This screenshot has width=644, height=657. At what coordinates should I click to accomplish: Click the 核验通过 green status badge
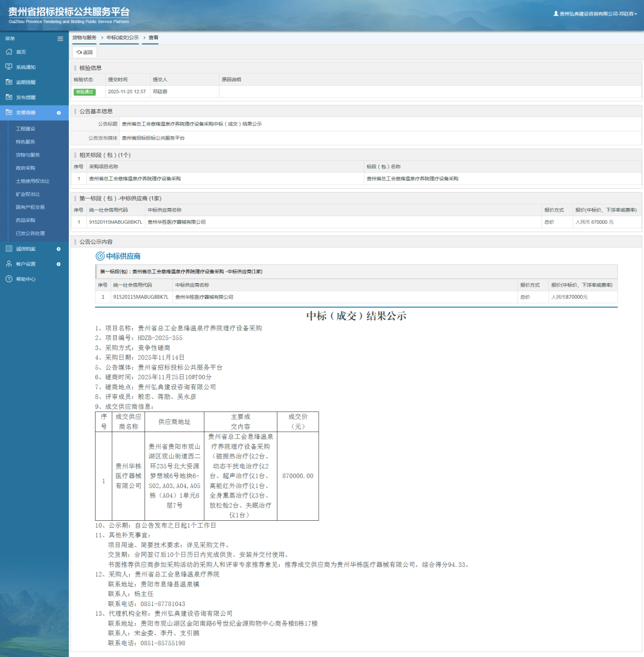point(84,92)
